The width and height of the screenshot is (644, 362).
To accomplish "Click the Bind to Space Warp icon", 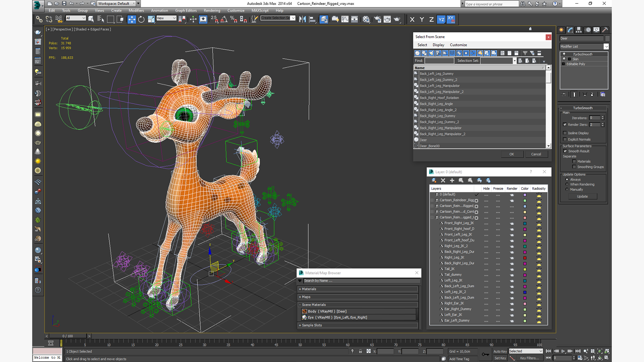I will coord(59,19).
